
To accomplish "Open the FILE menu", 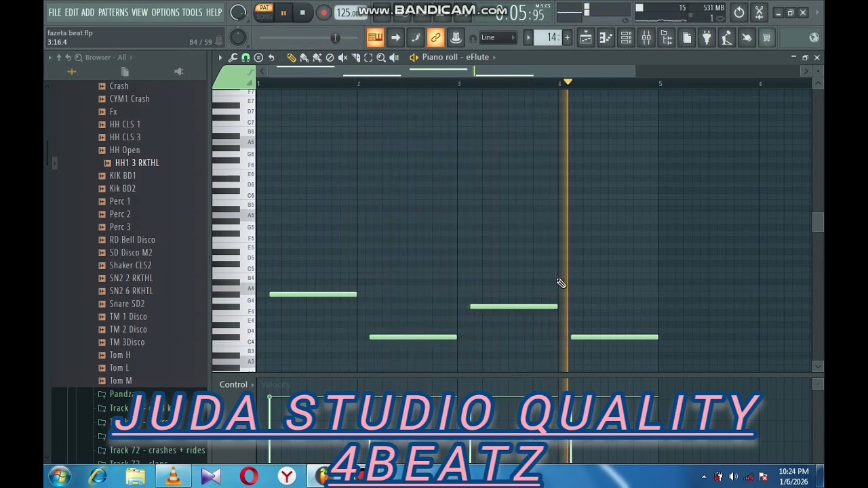I will (55, 12).
